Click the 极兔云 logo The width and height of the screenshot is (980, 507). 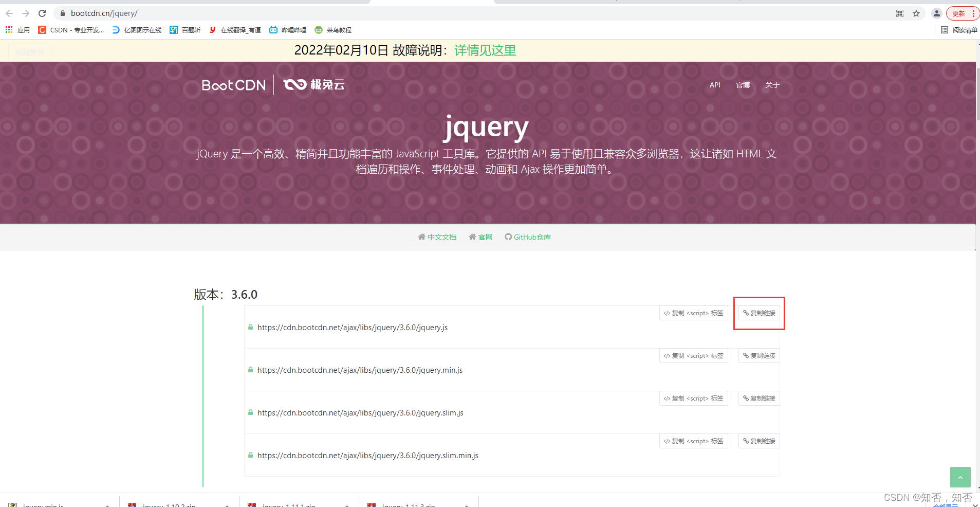(314, 84)
